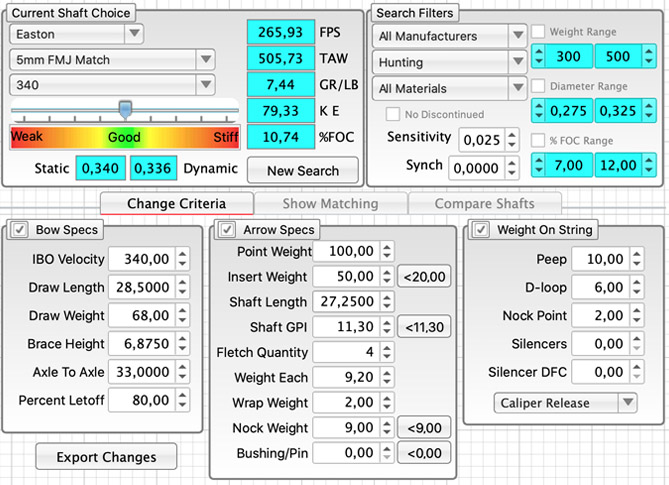Click the 505,73 TAW value
Viewport: 669px width, 485px height.
pos(281,58)
